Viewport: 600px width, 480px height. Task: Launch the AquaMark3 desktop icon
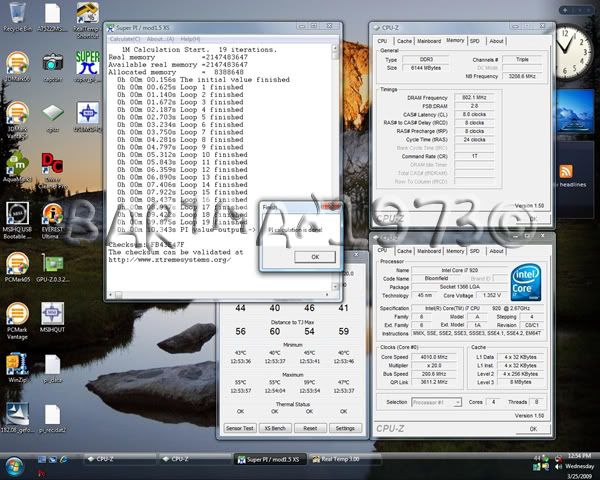tap(16, 164)
